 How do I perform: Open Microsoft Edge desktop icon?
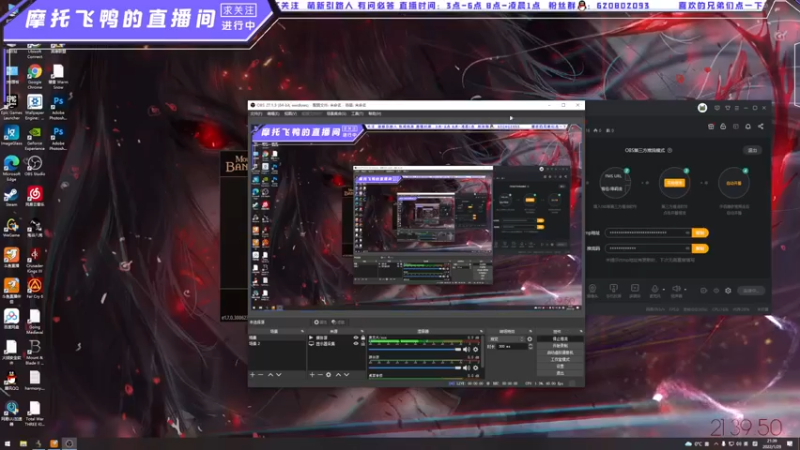coord(11,168)
